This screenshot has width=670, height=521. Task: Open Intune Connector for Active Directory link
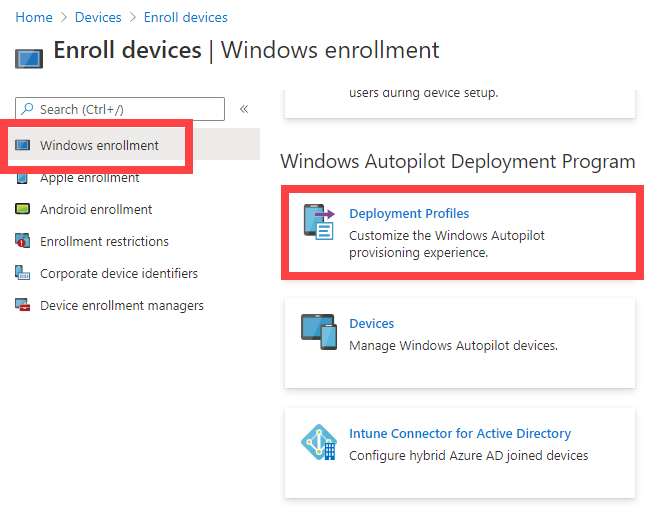[x=460, y=434]
